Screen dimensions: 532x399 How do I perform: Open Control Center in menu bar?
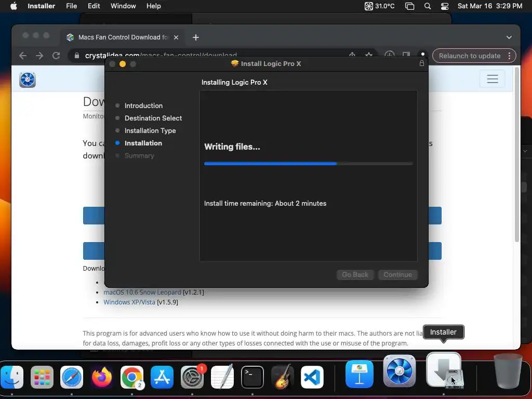(x=445, y=6)
